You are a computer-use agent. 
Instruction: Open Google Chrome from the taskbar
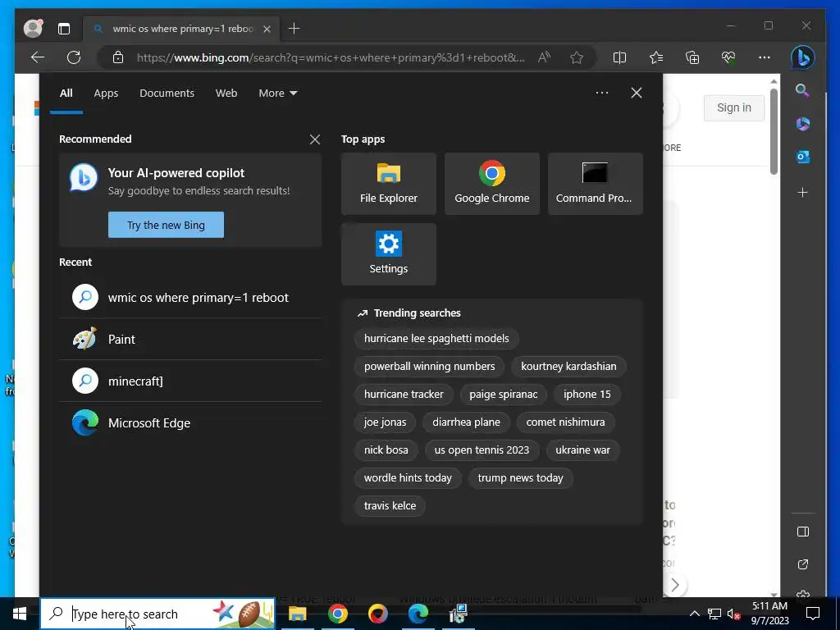click(x=337, y=614)
